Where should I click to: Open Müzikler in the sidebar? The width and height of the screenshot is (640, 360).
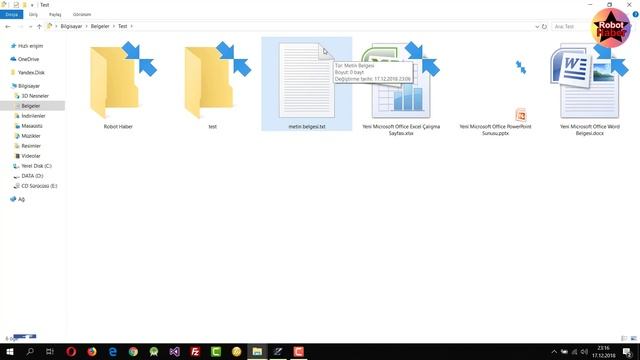tap(28, 136)
